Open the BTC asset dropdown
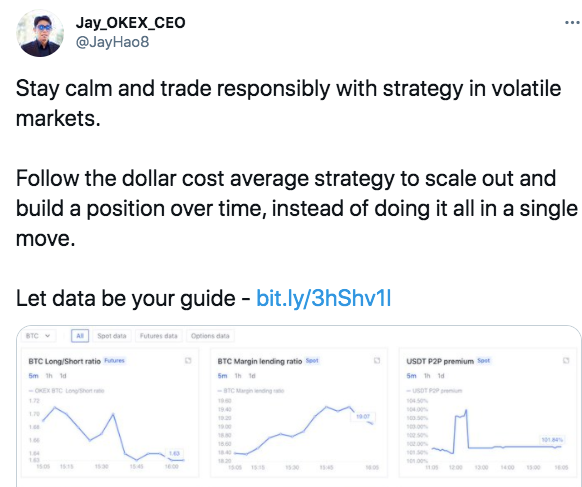This screenshot has width=582, height=487. 39,336
